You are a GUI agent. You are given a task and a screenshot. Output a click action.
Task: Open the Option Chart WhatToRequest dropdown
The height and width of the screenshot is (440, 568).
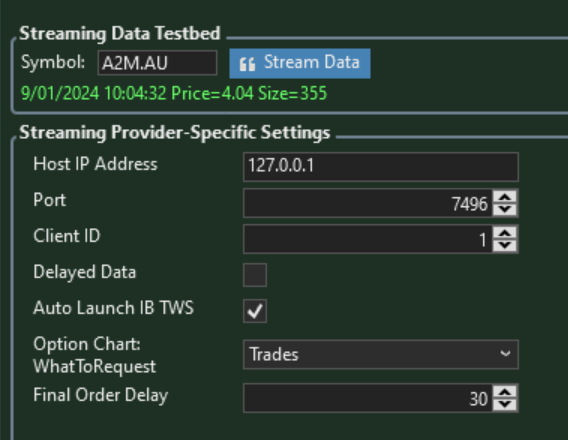381,355
